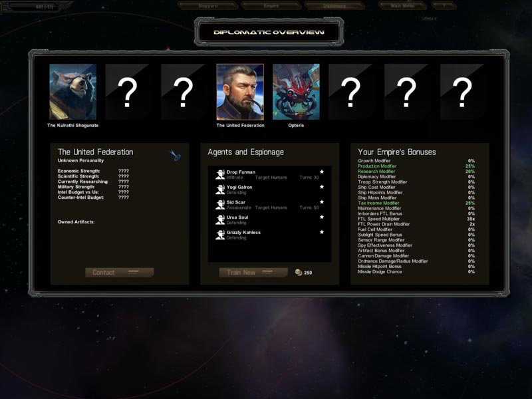The image size is (532, 399).
Task: Select agent Drop Furman's spy icon
Action: [x=220, y=174]
